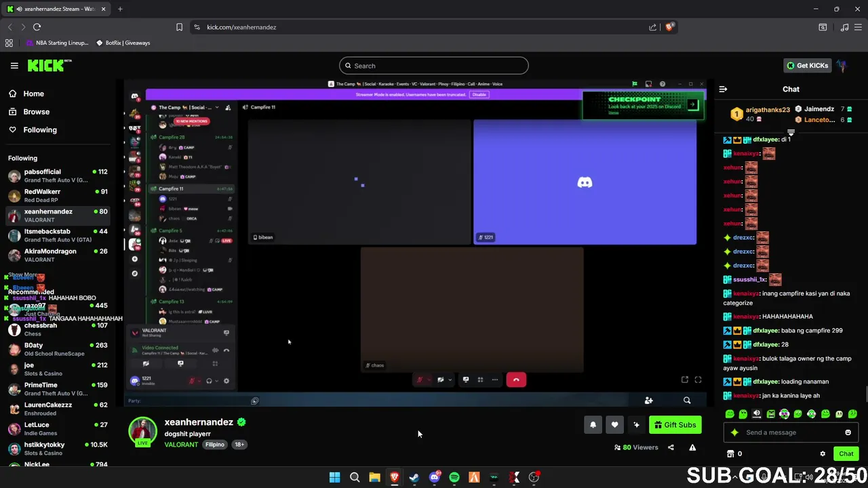Click the streamer avatar with LIVE badge
The height and width of the screenshot is (488, 868).
click(142, 432)
